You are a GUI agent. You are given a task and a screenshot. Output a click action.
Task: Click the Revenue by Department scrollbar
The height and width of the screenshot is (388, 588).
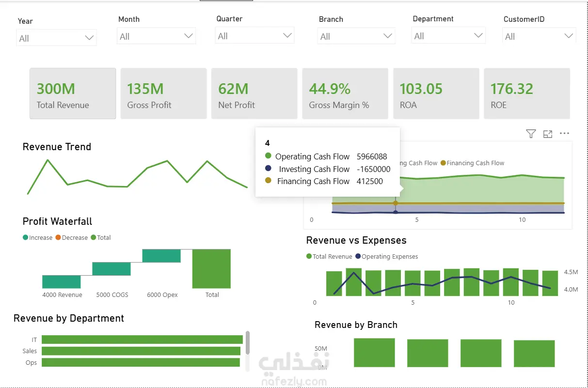click(248, 342)
